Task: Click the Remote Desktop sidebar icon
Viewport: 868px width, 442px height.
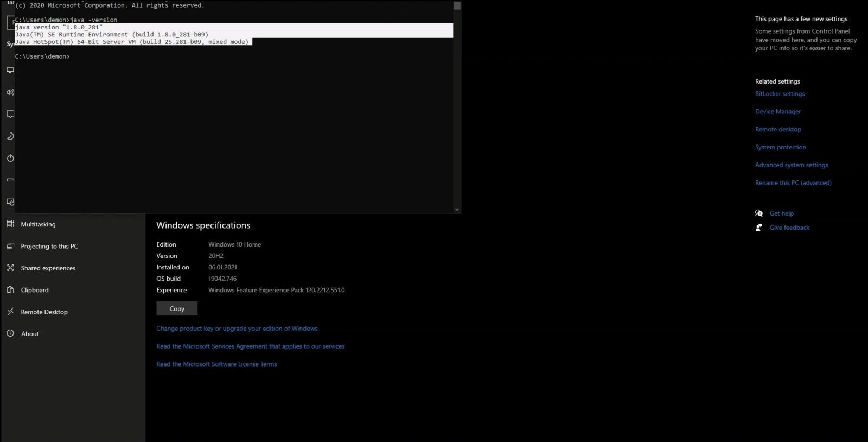Action: 10,312
